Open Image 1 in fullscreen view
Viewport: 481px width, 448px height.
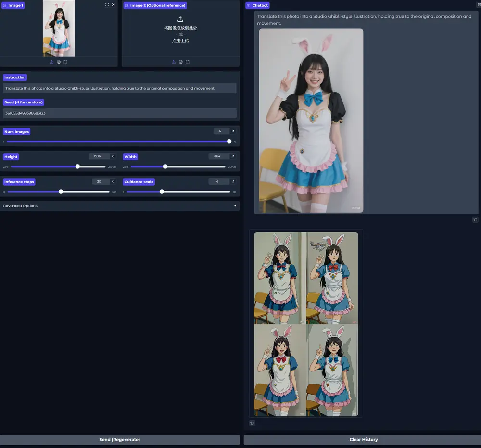coord(107,5)
